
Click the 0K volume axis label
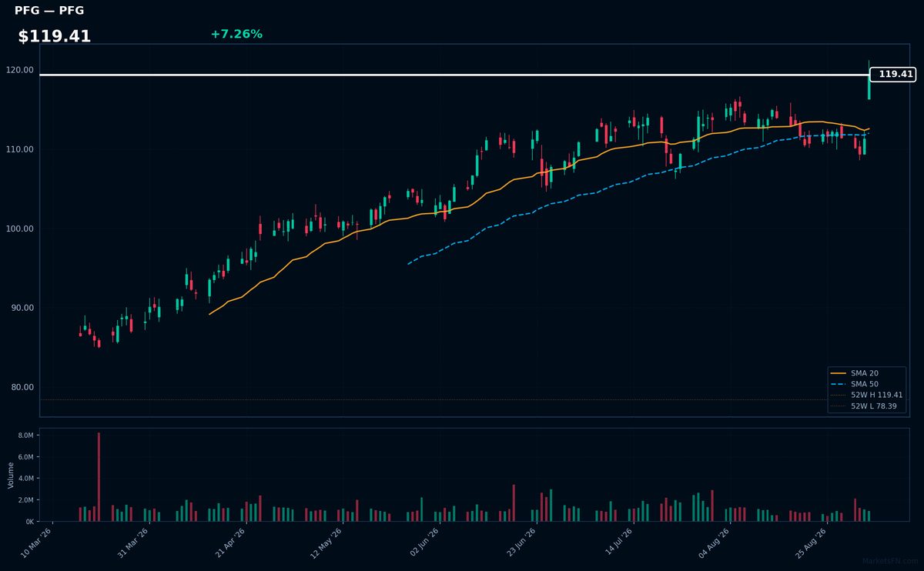click(x=30, y=522)
